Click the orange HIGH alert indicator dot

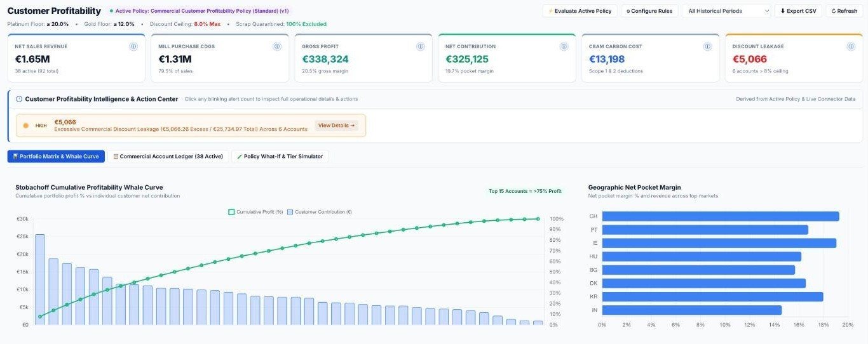click(26, 126)
